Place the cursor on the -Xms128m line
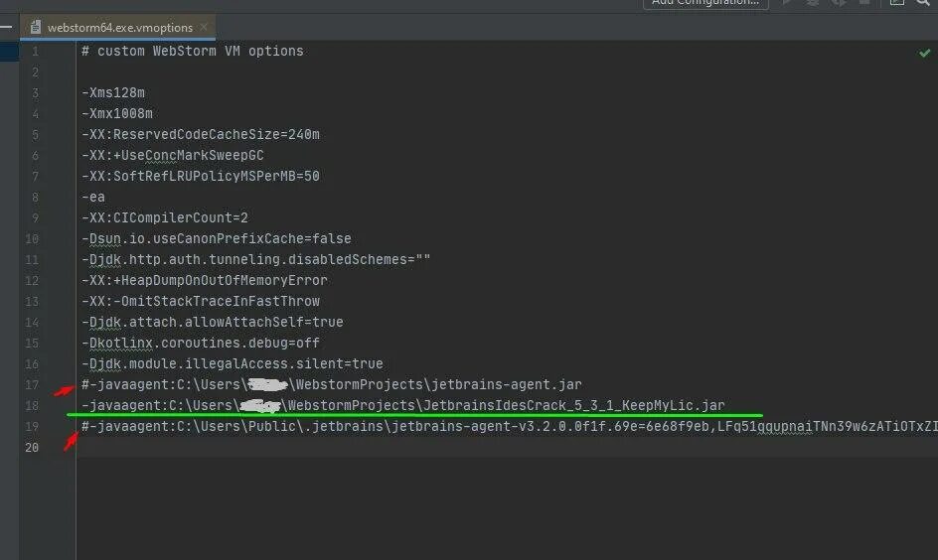Viewport: 938px width, 560px height. pyautogui.click(x=113, y=93)
